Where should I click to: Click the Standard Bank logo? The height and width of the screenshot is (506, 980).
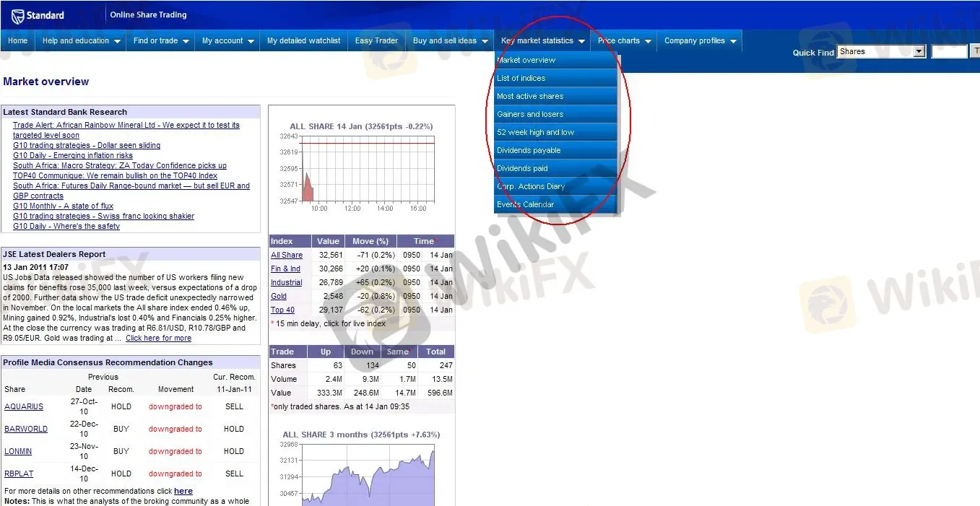click(38, 15)
